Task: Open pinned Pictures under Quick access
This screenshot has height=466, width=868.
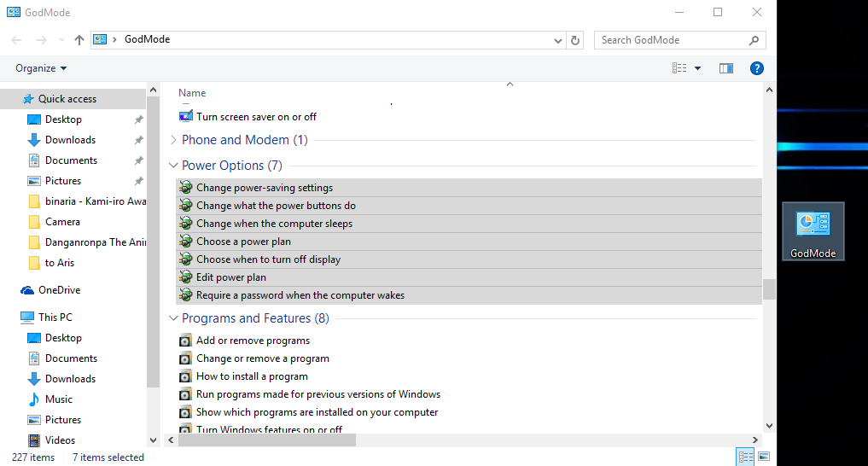Action: (x=63, y=180)
